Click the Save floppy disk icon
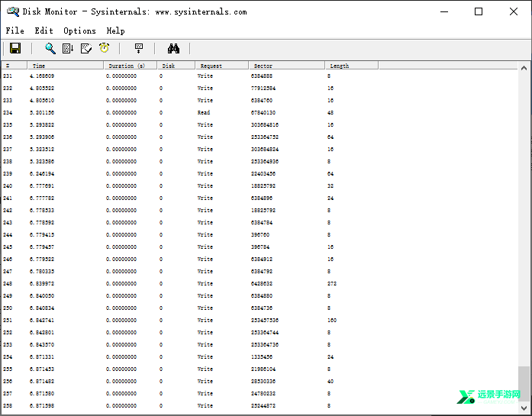This screenshot has height=416, width=532. [x=15, y=48]
